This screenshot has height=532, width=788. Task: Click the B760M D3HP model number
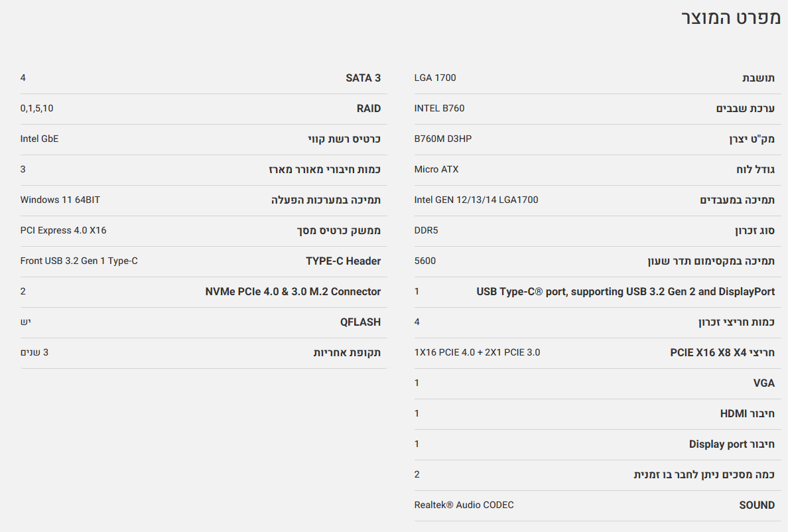[x=443, y=139]
